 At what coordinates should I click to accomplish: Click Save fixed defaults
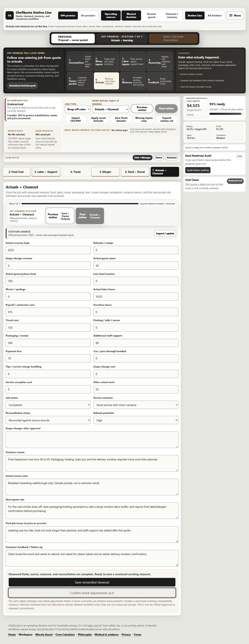tap(121, 119)
